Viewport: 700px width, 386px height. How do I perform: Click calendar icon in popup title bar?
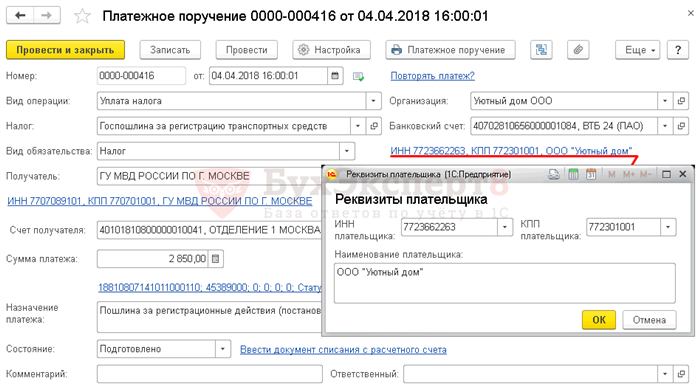pos(591,174)
